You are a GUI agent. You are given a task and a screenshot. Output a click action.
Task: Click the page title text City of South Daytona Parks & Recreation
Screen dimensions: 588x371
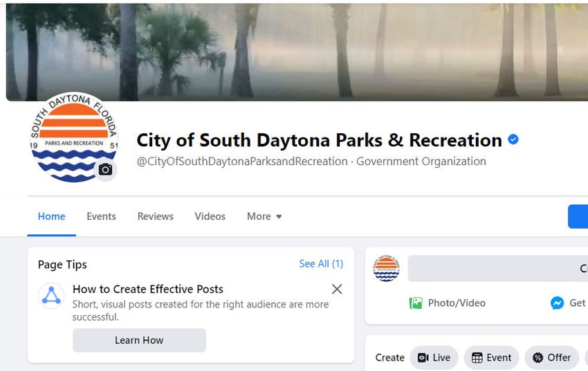coord(319,140)
